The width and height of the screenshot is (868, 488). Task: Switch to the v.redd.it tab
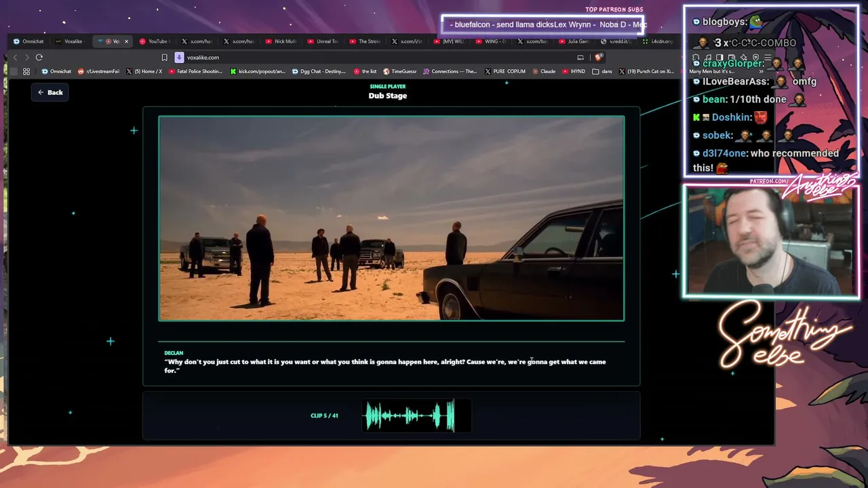click(617, 41)
